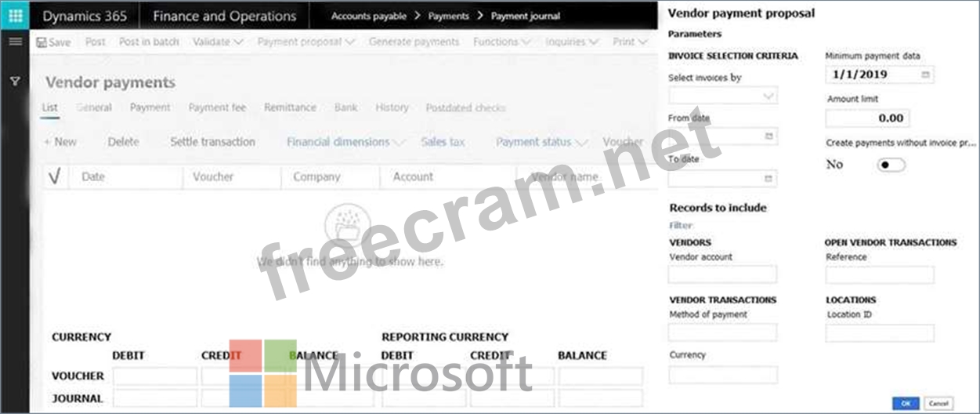Open the filter pane funnel icon

click(15, 81)
